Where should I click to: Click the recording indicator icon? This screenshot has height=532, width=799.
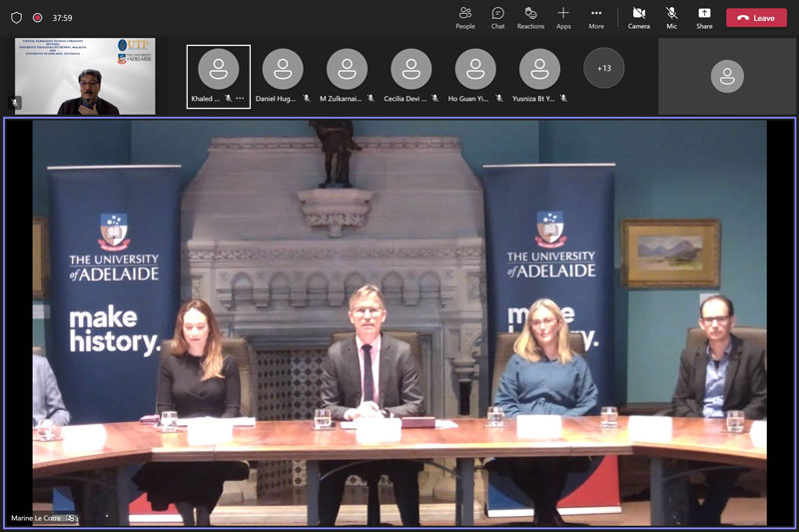coord(37,18)
